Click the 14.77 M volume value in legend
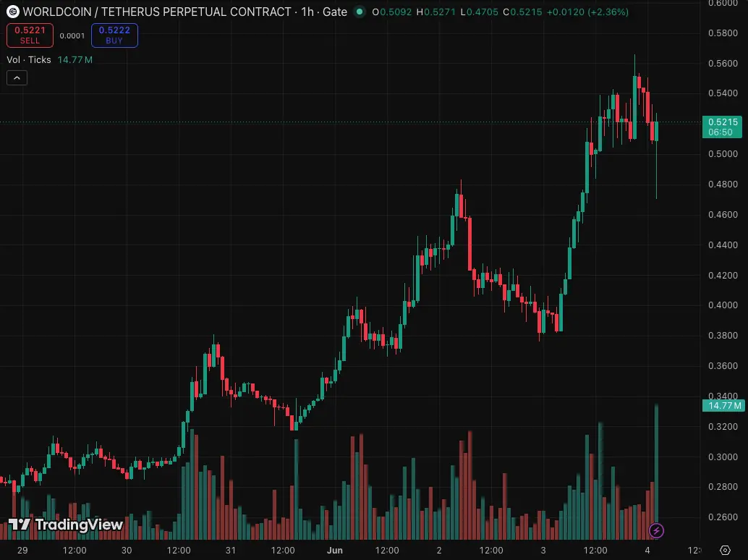Screen dimensions: 748x560 coord(75,59)
